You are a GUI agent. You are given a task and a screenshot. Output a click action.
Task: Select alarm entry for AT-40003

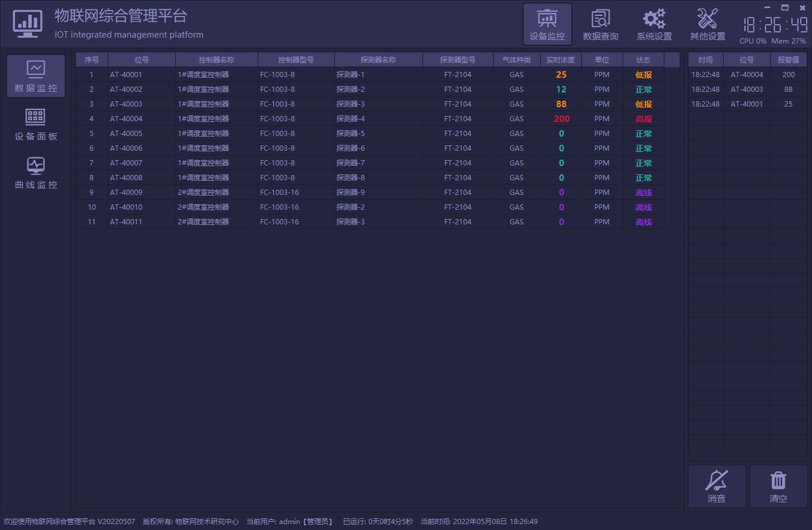point(747,90)
